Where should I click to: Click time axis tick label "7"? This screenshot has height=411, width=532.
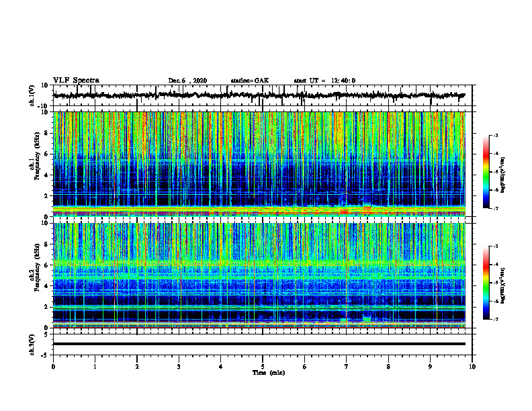point(347,367)
